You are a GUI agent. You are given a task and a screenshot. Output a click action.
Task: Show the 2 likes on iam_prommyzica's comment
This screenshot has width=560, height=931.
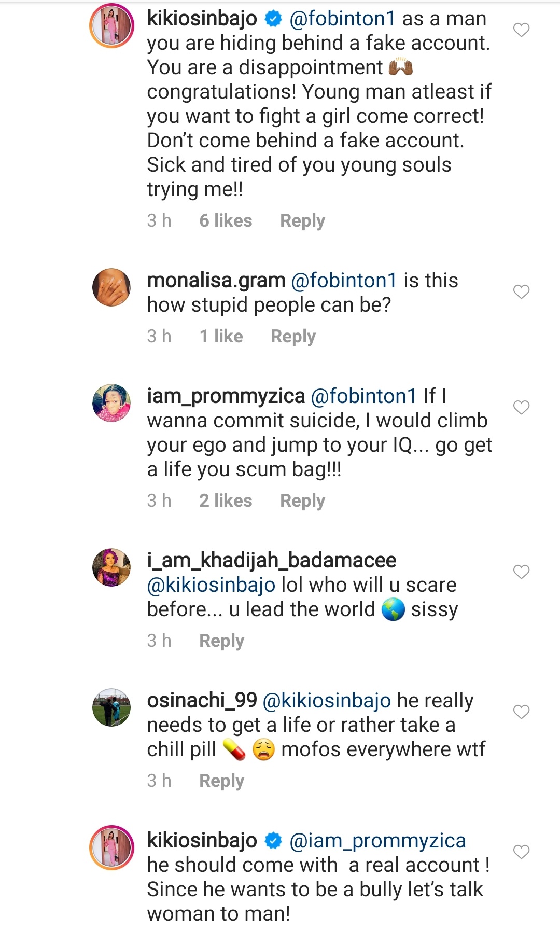click(x=226, y=501)
